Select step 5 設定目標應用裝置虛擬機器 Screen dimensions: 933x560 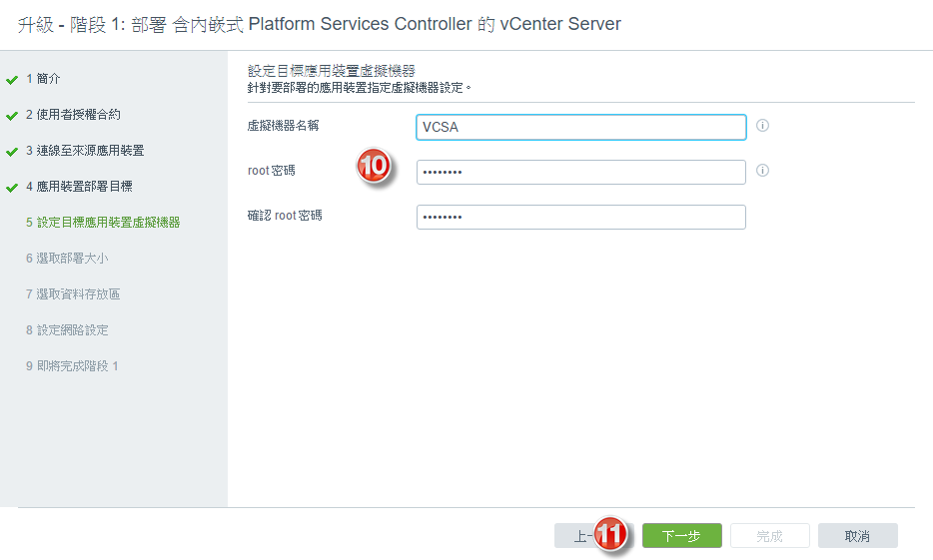pyautogui.click(x=102, y=223)
